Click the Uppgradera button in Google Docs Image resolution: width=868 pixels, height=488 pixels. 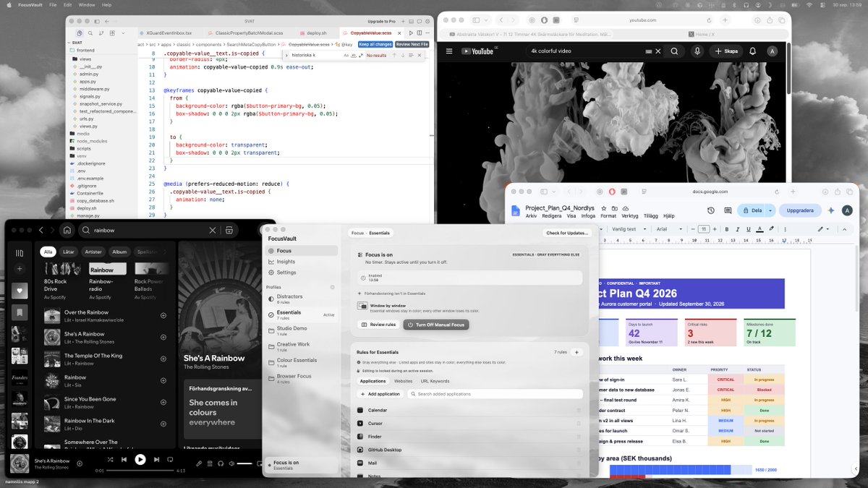click(800, 210)
